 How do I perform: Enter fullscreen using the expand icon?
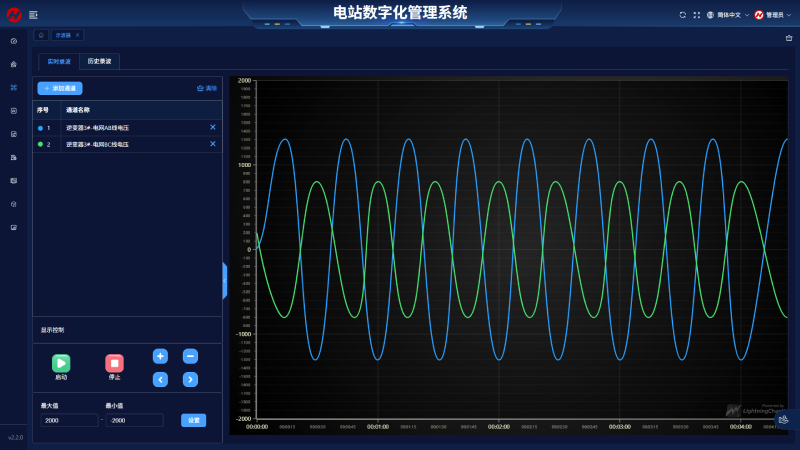click(x=696, y=15)
